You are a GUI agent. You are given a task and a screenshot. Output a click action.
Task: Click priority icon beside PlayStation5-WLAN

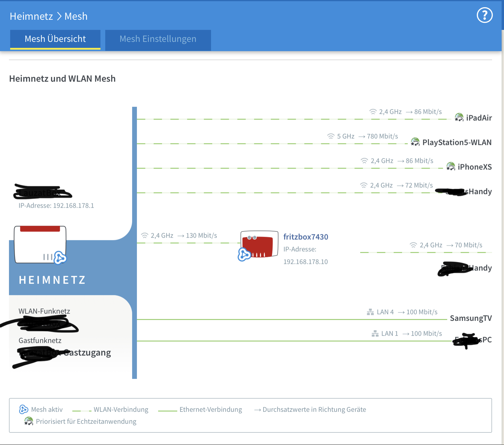[x=415, y=142]
